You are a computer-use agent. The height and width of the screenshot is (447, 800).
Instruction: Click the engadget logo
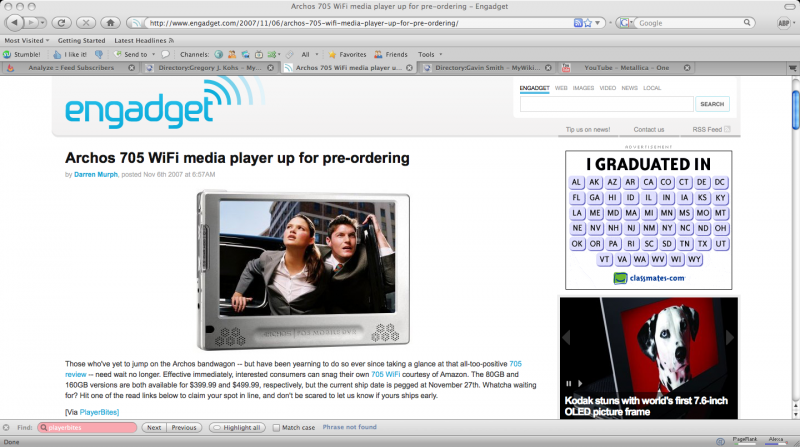[x=163, y=103]
